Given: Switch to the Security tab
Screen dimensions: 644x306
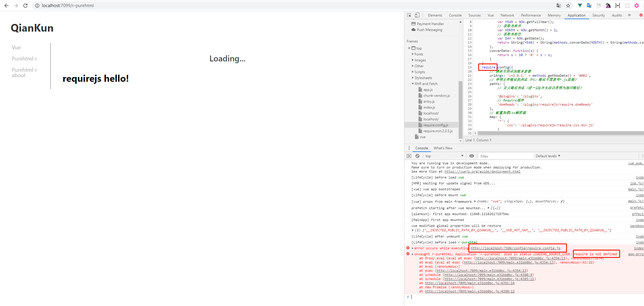Looking at the screenshot, I should 598,15.
